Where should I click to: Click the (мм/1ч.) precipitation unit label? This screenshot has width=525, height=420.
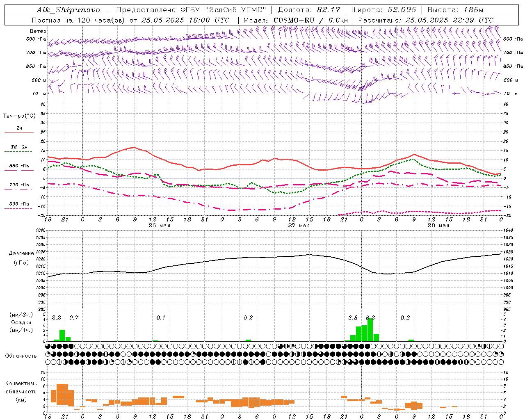21,330
